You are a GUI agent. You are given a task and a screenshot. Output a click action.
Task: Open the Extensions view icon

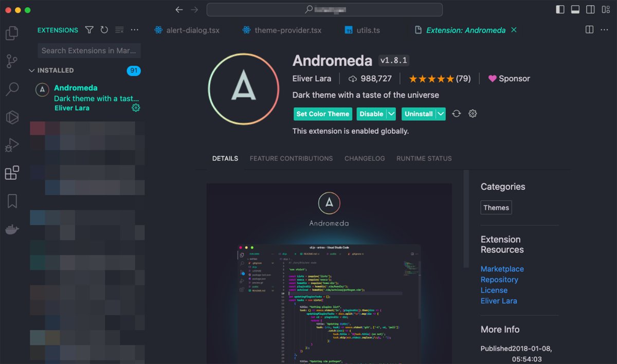[x=12, y=173]
